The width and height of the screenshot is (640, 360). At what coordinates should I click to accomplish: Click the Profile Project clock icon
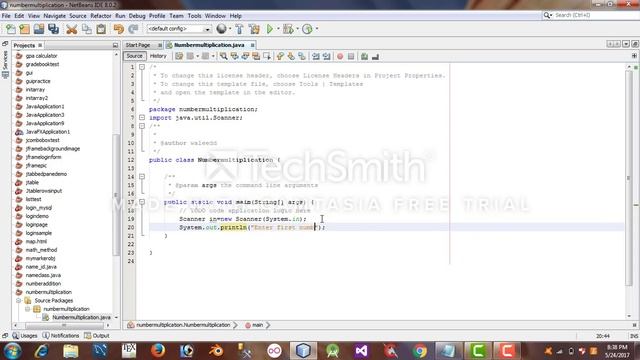pyautogui.click(x=307, y=29)
